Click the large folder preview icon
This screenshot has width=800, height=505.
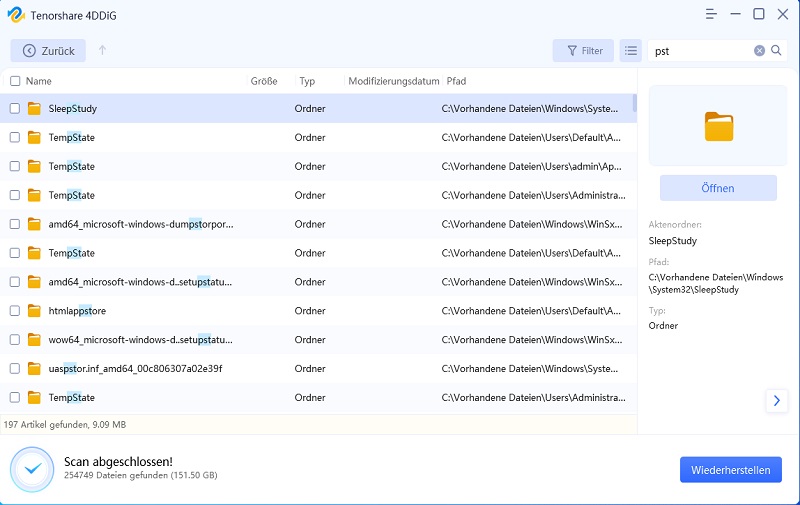coord(718,126)
